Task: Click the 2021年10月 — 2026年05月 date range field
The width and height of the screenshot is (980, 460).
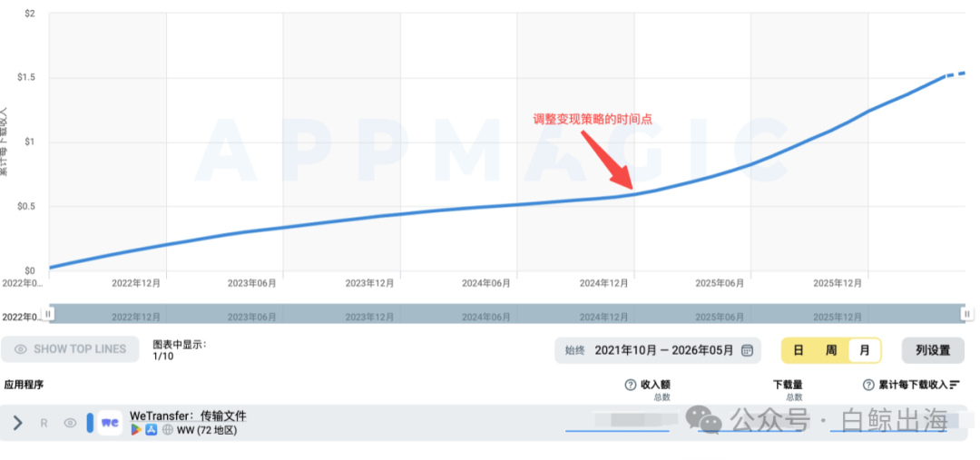Action: (658, 350)
